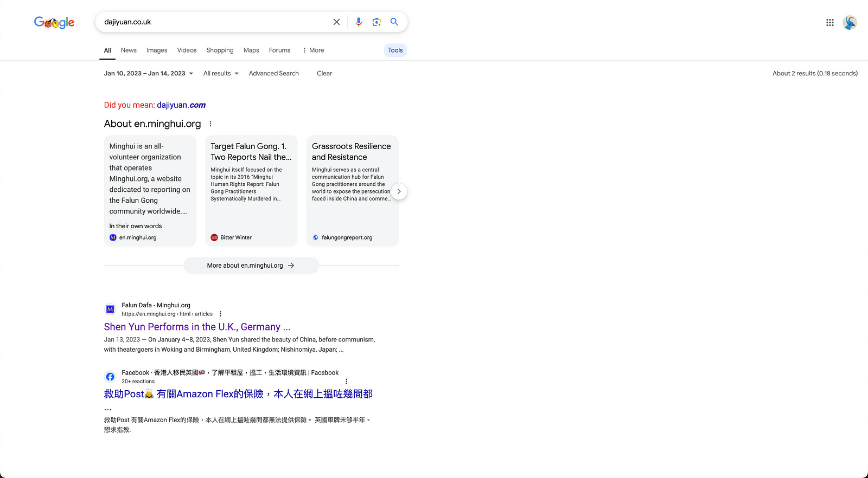This screenshot has width=868, height=478.
Task: Click About 2 results count text
Action: click(x=815, y=74)
